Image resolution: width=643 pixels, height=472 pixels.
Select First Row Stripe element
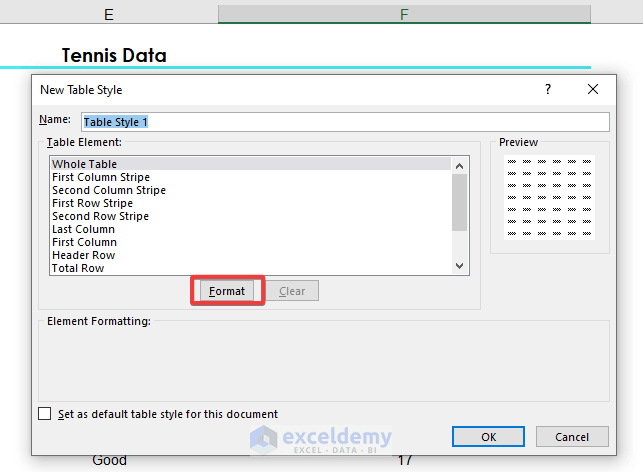251,203
